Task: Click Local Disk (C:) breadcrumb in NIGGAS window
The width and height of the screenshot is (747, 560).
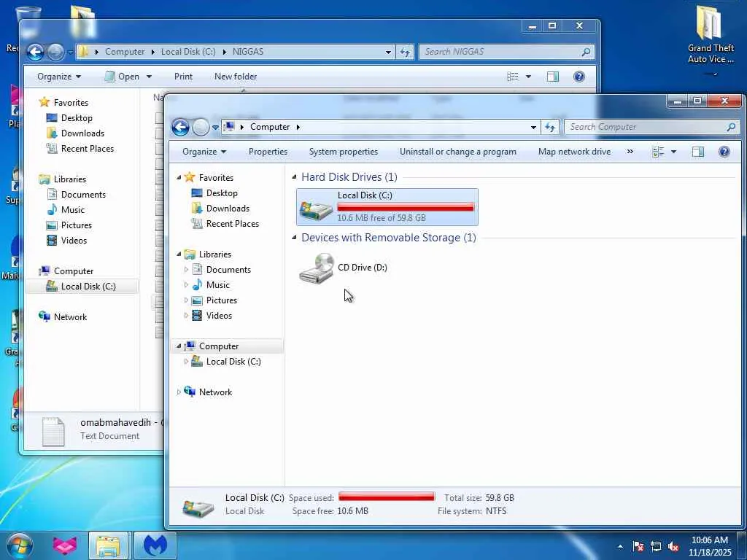Action: click(x=188, y=52)
